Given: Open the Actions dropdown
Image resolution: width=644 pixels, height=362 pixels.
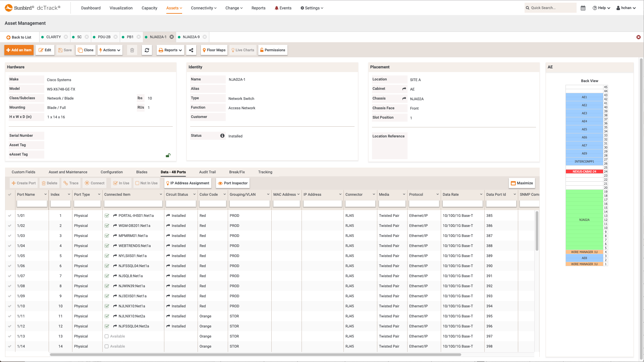Looking at the screenshot, I should point(110,50).
